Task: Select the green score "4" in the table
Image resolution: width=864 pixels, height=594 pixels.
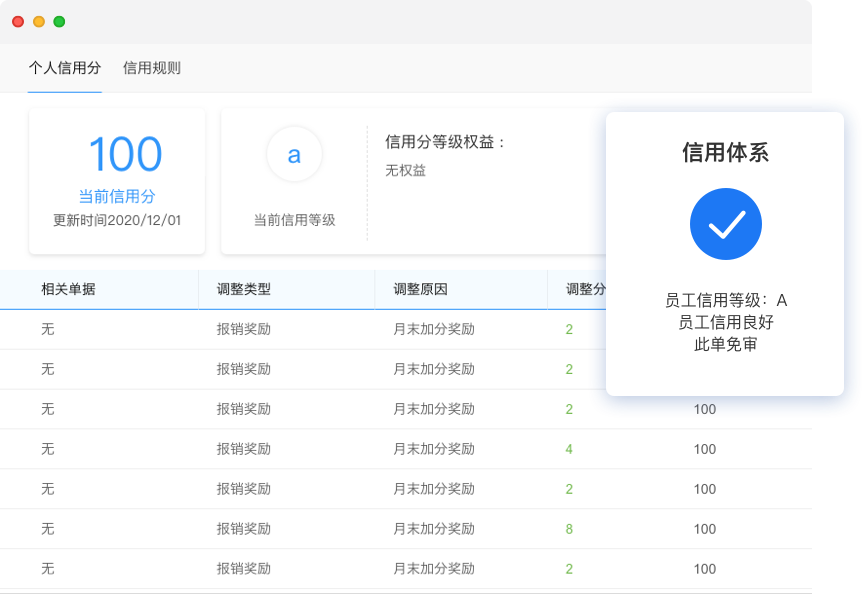Action: [x=568, y=449]
